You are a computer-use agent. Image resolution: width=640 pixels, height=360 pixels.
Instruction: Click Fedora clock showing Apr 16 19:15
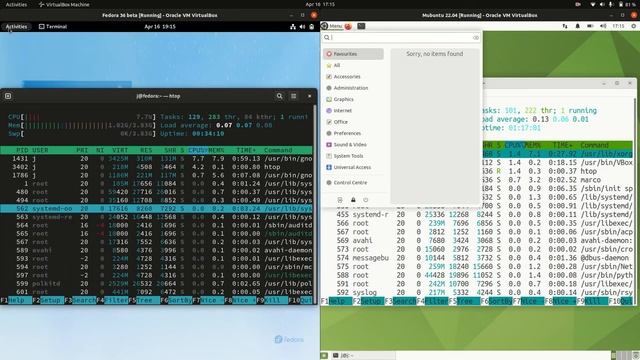pos(160,27)
